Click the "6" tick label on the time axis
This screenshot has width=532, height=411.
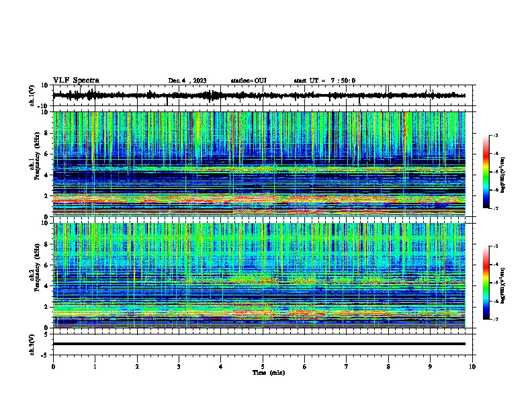305,367
